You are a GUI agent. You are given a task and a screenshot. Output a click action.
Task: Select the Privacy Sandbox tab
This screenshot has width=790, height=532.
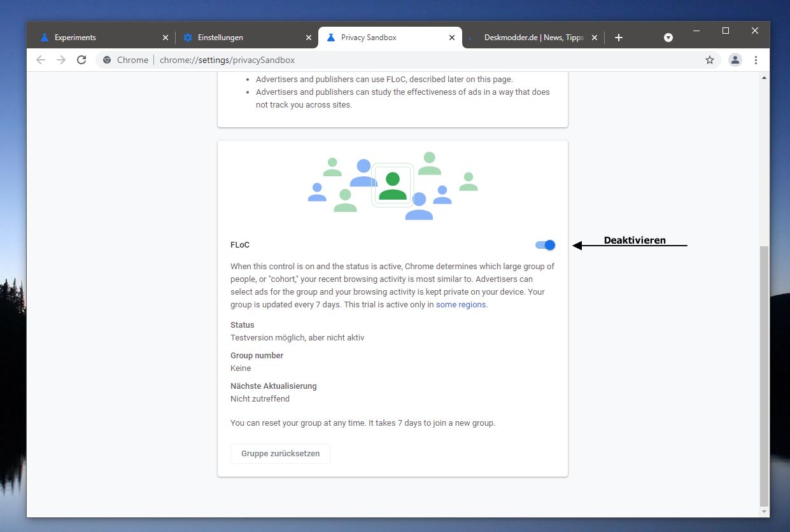pos(390,38)
